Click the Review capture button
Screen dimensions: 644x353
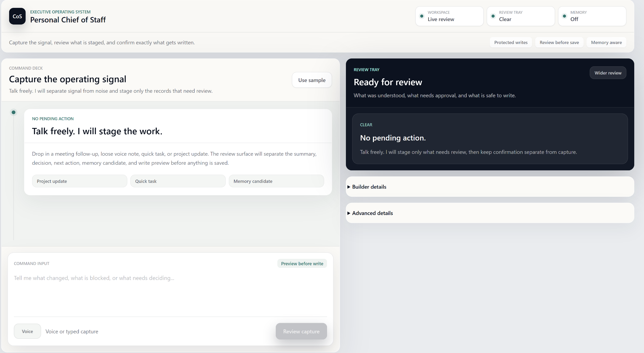point(301,331)
